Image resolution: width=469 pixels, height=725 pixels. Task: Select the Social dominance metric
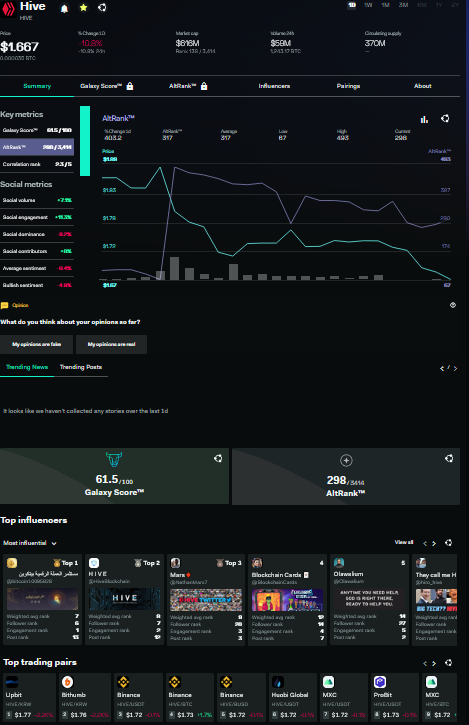pyautogui.click(x=37, y=234)
